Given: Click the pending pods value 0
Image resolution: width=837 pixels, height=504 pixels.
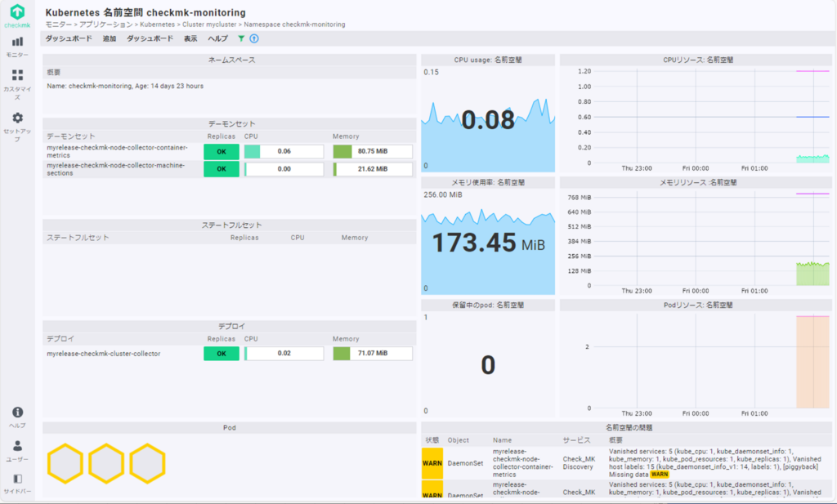Looking at the screenshot, I should (x=488, y=365).
